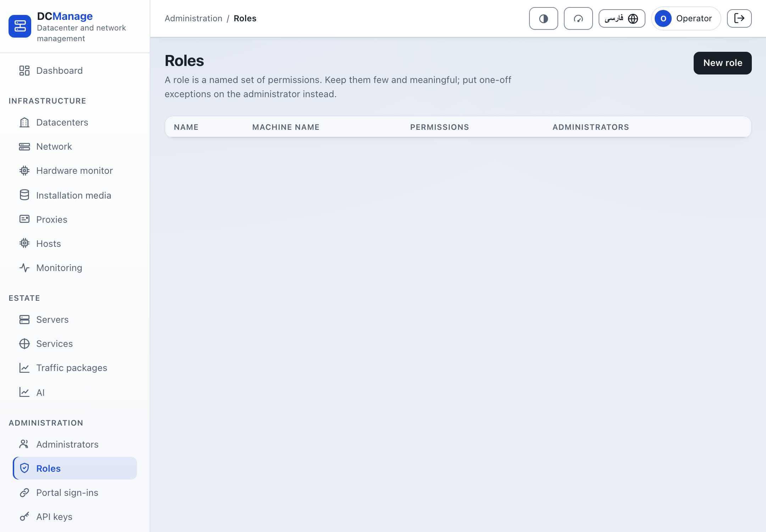This screenshot has height=532, width=766.
Task: Click the gauge speed icon button
Action: 578,18
